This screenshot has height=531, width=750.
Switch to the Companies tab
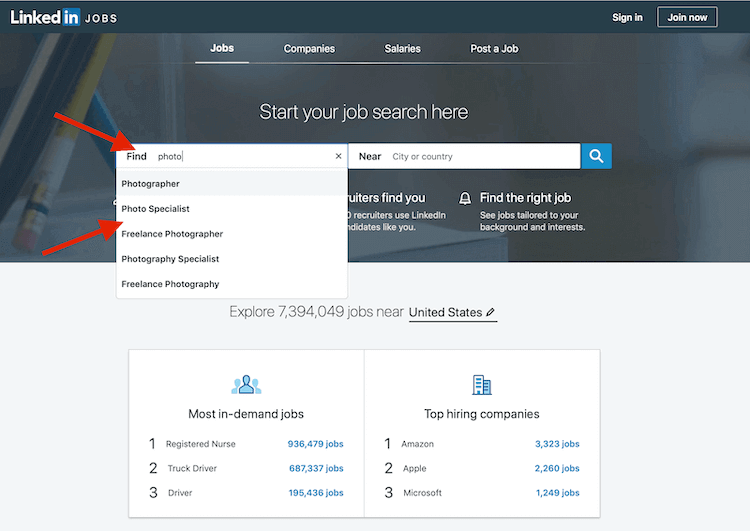[309, 49]
